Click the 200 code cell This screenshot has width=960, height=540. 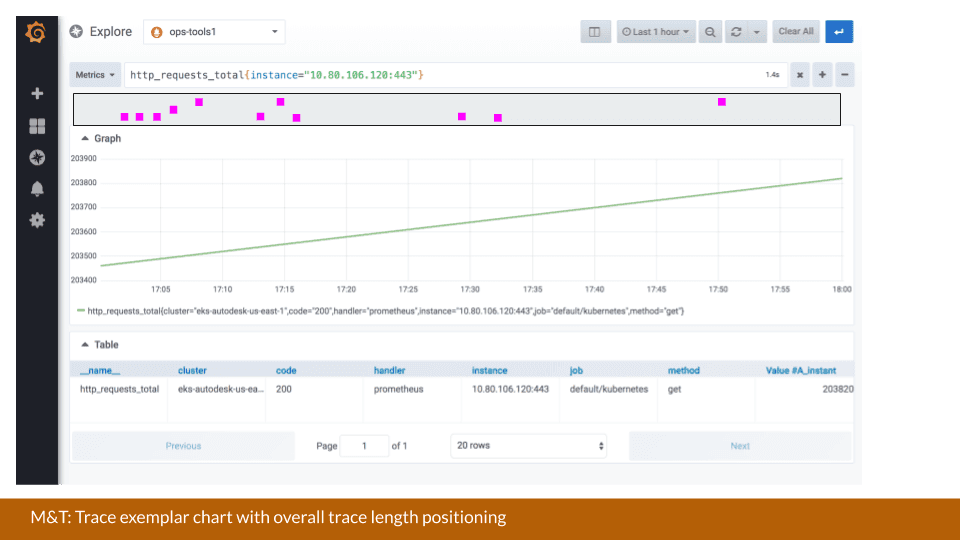[x=283, y=389]
